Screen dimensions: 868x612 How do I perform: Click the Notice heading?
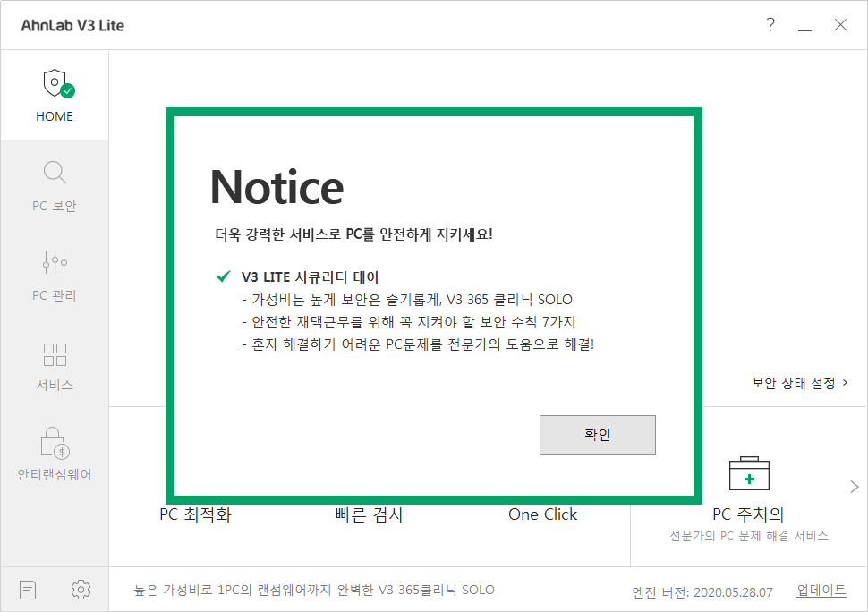click(x=277, y=187)
